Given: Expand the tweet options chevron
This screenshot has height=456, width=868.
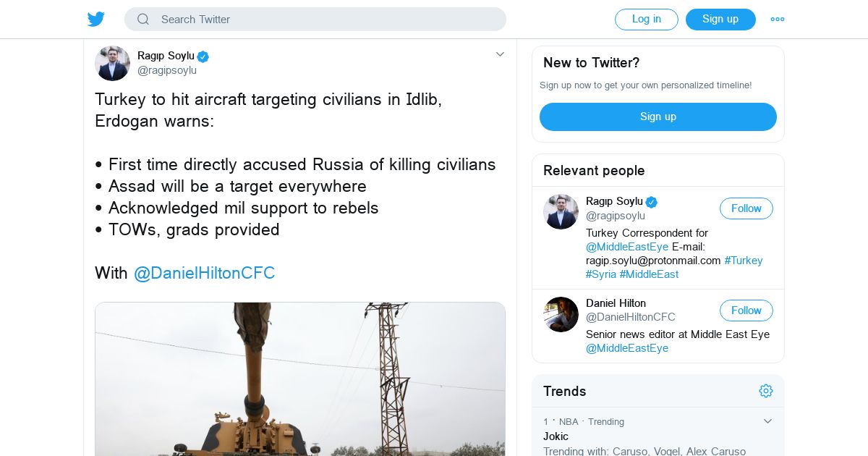Looking at the screenshot, I should tap(500, 54).
